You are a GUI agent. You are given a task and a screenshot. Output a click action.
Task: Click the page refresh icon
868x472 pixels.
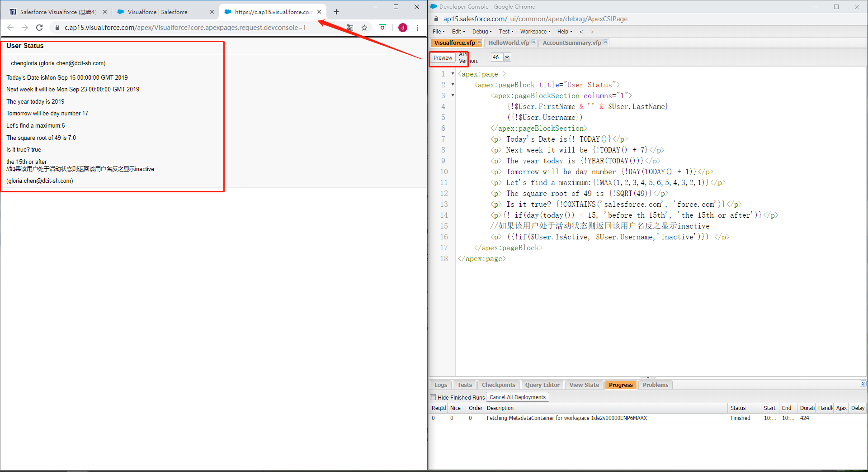(x=39, y=27)
